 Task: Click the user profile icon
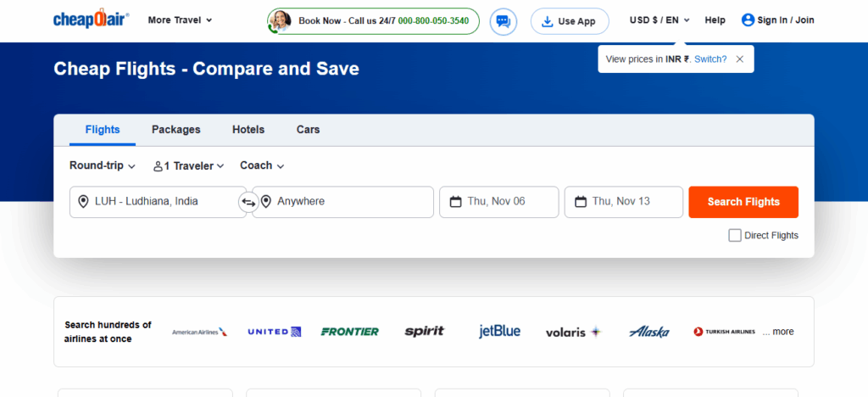(x=748, y=20)
